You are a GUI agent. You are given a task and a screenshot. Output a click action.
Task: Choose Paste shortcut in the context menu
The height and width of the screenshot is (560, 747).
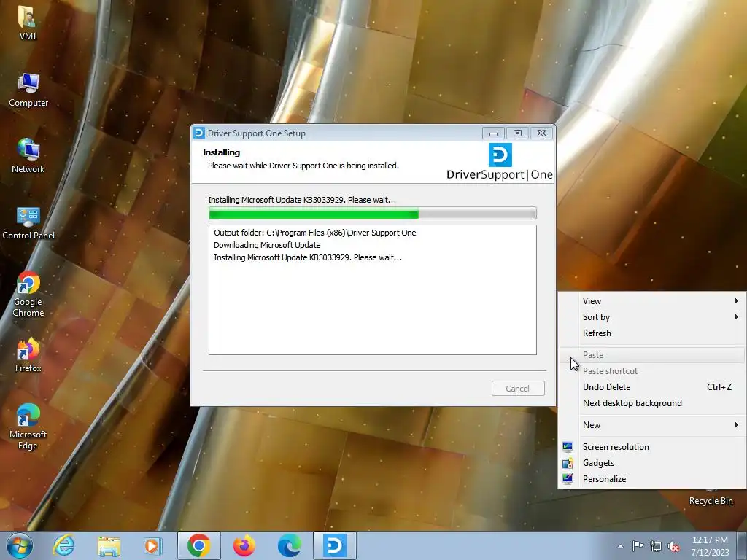click(651, 371)
